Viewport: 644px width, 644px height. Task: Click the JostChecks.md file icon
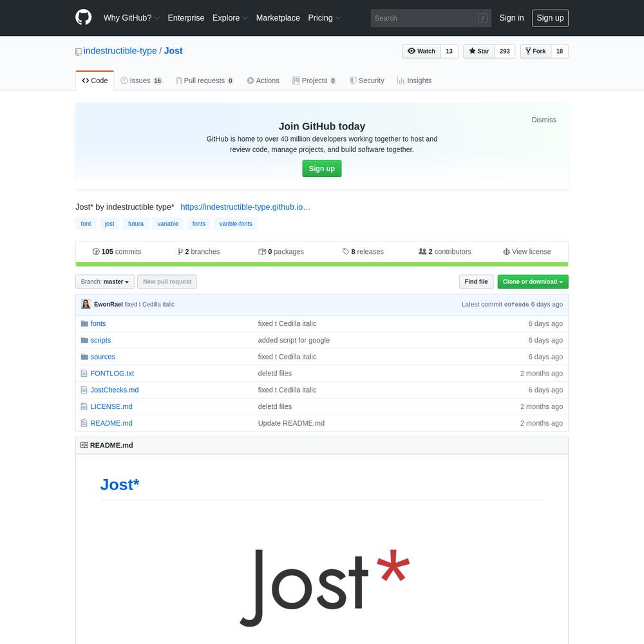[84, 390]
